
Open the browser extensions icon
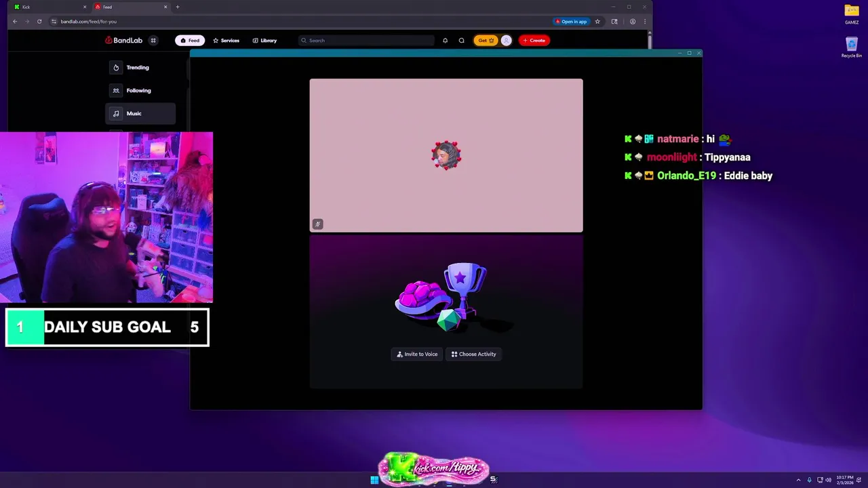coord(614,22)
